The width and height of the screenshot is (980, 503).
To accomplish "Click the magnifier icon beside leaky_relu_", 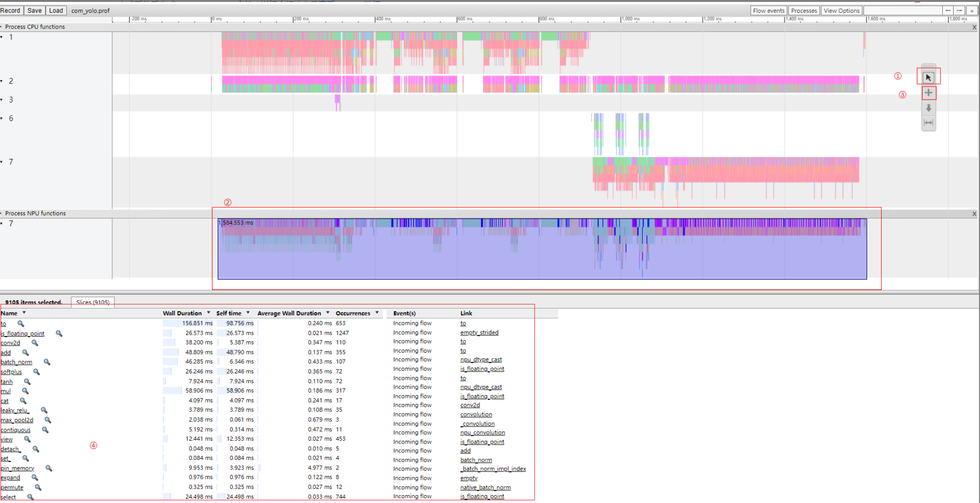I will [44, 410].
